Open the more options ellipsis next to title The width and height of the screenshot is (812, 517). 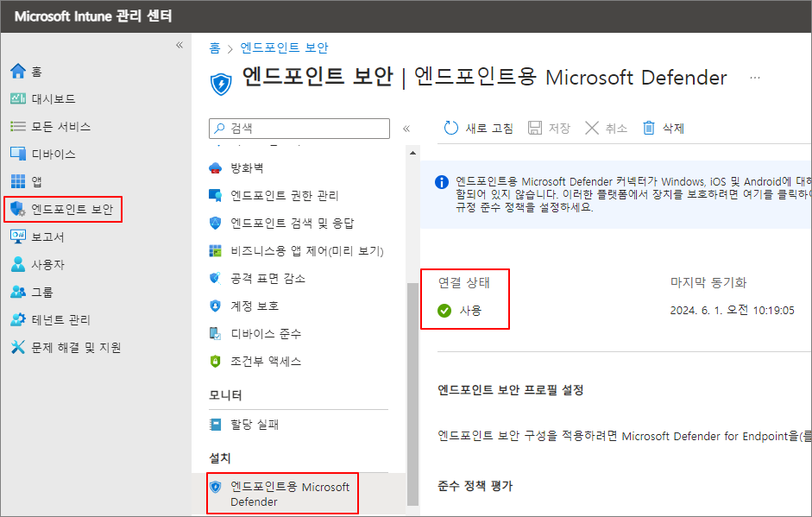(x=755, y=78)
